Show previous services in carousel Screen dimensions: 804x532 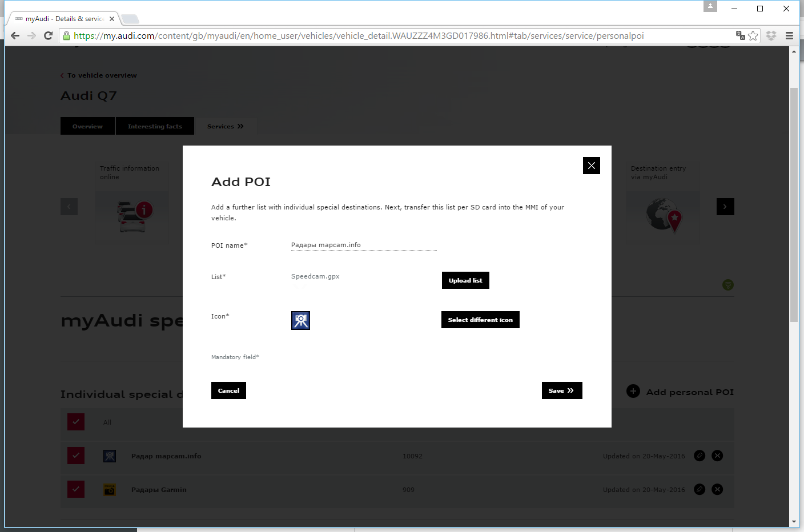69,207
